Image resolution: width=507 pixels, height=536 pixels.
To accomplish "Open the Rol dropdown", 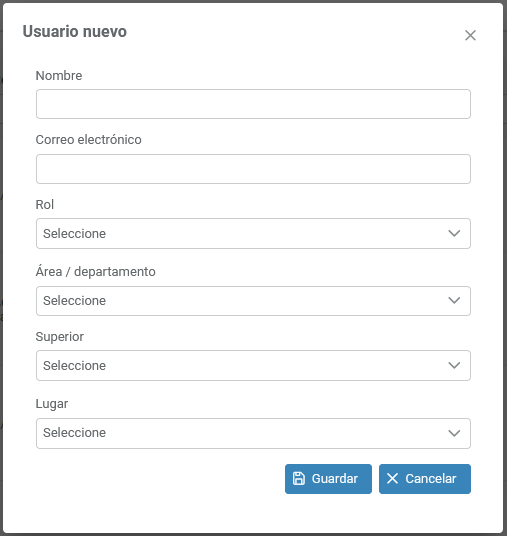I will (253, 233).
